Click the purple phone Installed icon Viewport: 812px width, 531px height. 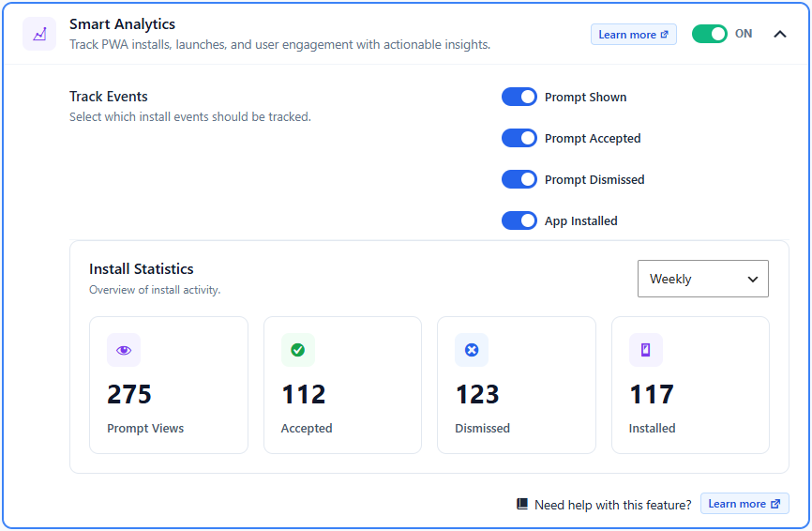click(x=646, y=350)
